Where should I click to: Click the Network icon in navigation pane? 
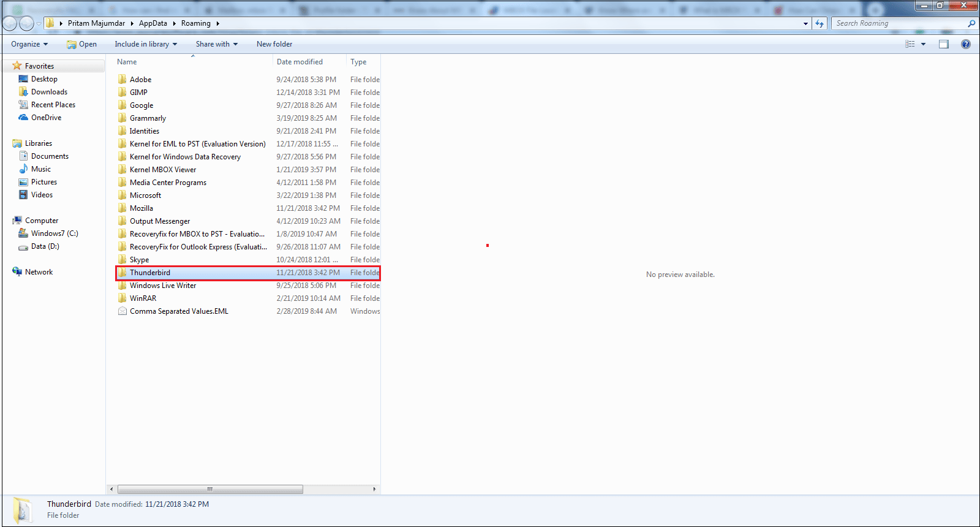(x=17, y=271)
